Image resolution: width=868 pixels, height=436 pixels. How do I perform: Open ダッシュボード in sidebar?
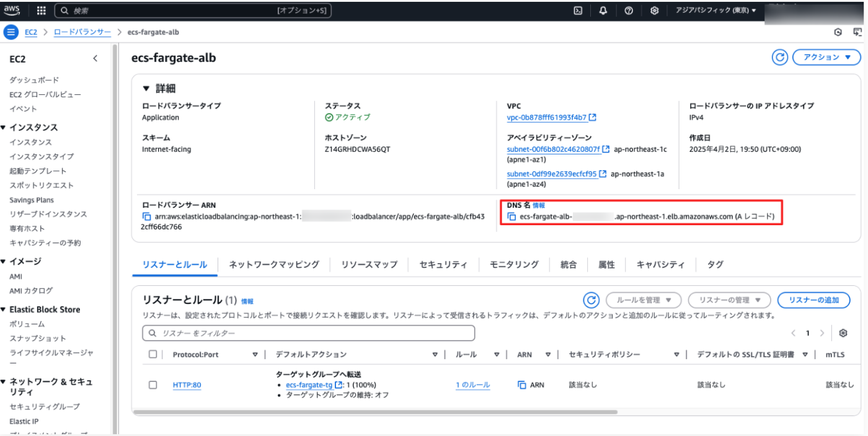(x=34, y=80)
